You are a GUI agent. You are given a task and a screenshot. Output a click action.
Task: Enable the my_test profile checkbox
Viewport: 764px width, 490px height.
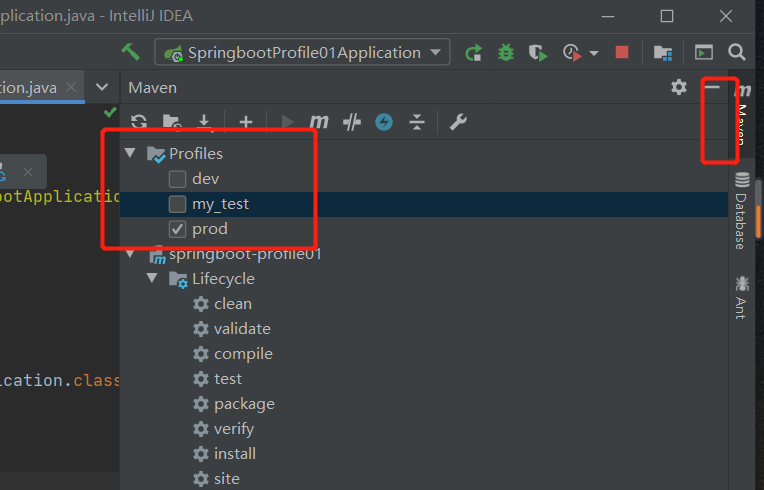tap(177, 204)
